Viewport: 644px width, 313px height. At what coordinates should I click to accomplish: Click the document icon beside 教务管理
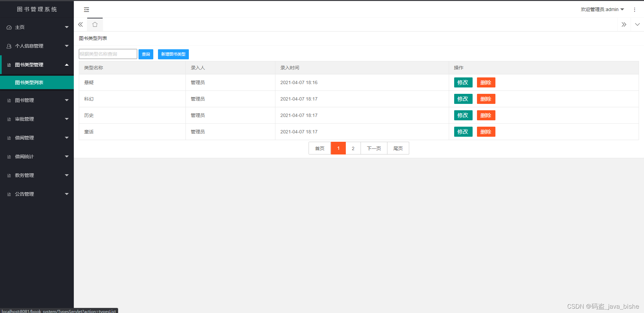[x=9, y=176]
